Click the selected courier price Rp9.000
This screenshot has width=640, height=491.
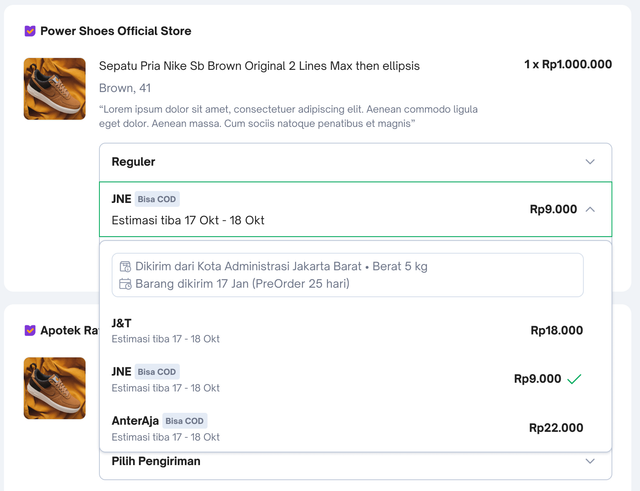click(x=553, y=209)
